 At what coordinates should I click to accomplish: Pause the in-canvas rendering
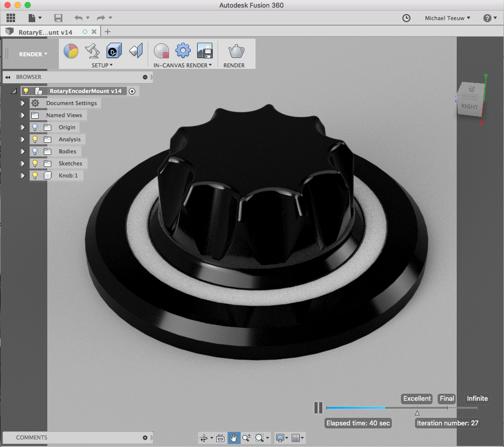318,408
